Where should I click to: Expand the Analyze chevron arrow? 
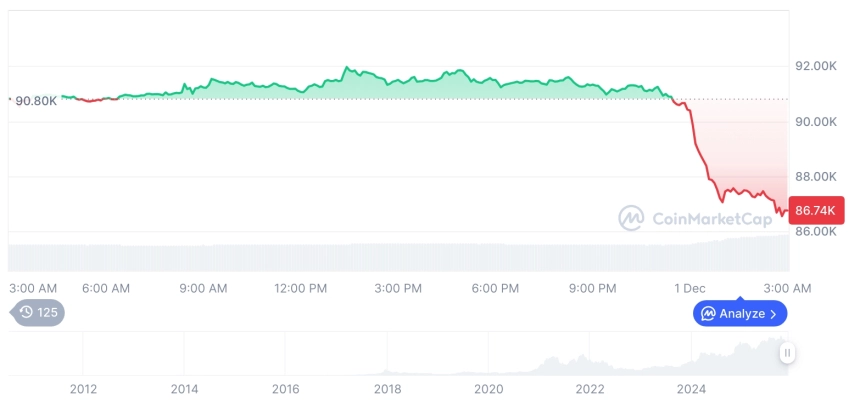(x=774, y=314)
